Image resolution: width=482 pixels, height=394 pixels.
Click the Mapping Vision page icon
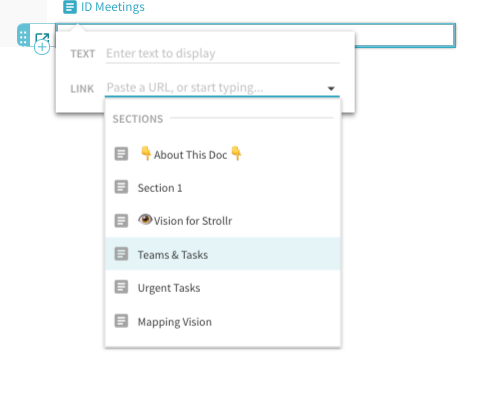pos(121,321)
